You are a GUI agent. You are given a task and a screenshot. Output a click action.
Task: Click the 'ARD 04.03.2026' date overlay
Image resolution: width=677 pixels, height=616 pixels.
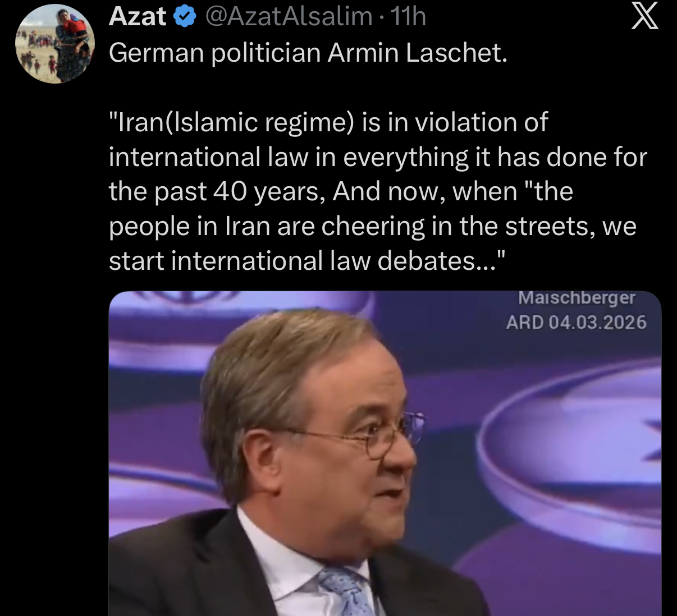(x=576, y=323)
